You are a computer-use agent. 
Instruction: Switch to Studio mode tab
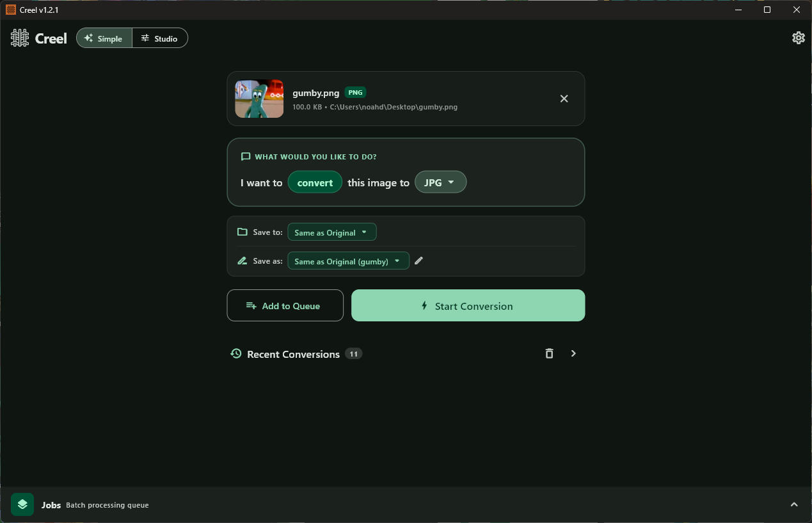click(160, 38)
